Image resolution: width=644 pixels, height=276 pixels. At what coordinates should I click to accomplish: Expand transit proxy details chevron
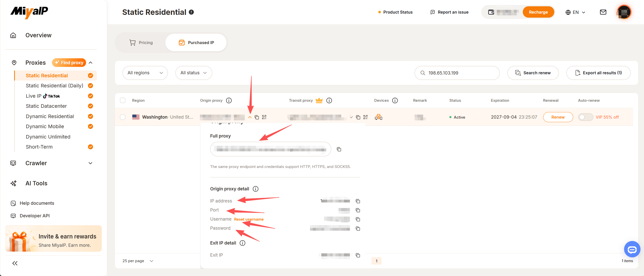(351, 117)
